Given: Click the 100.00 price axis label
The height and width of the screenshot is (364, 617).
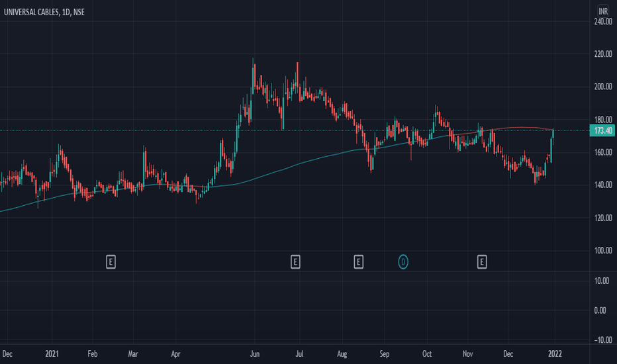Looking at the screenshot, I should tap(603, 251).
